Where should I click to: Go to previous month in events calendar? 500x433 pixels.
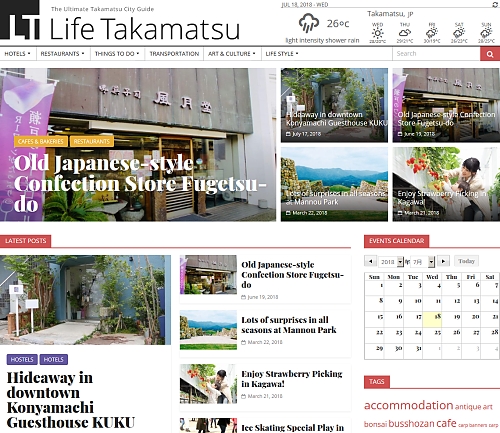370,261
